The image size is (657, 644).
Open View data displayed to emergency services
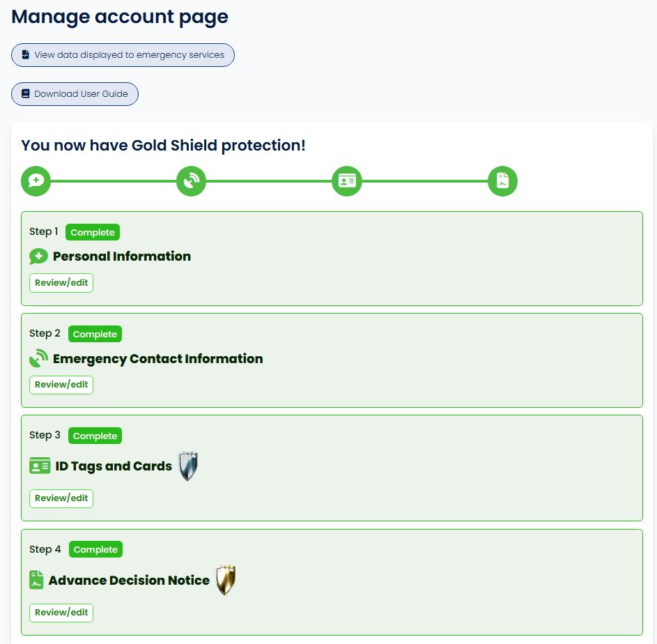point(123,54)
